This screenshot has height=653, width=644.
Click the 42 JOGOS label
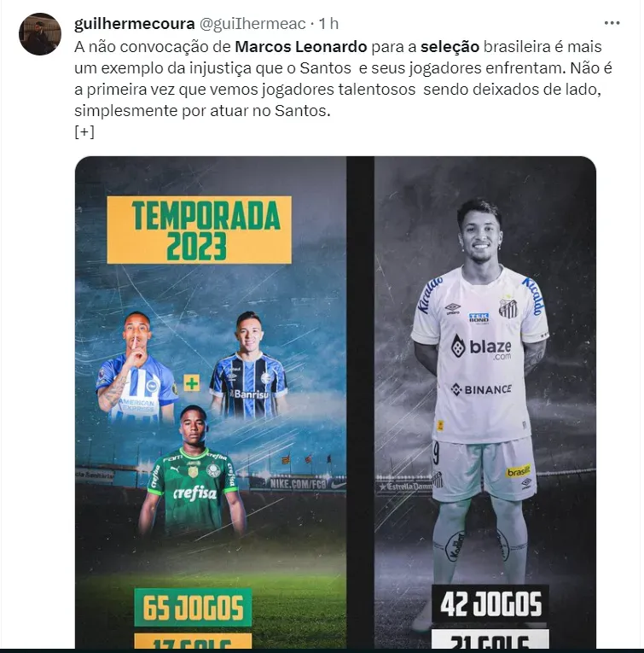pyautogui.click(x=490, y=603)
